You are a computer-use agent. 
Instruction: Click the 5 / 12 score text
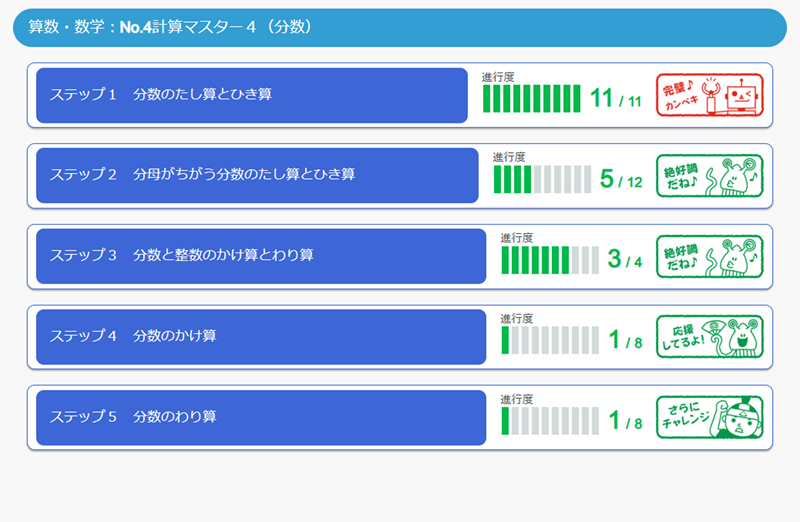pyautogui.click(x=621, y=180)
